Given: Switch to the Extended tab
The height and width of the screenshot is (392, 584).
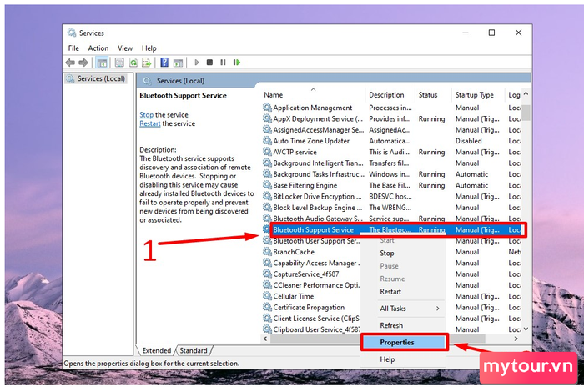Looking at the screenshot, I should 157,350.
